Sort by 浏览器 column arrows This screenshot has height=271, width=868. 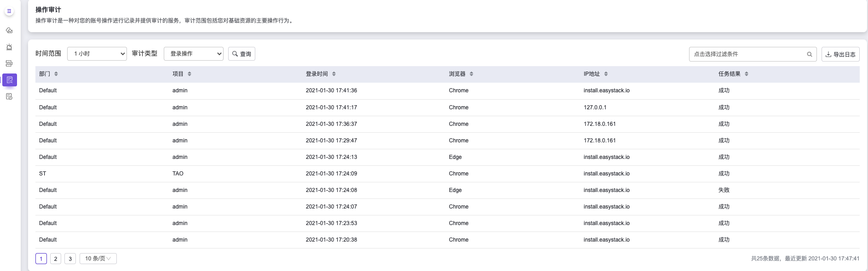click(471, 74)
